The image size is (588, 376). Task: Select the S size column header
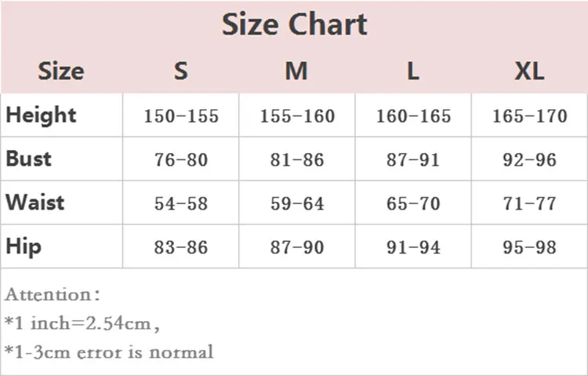[181, 71]
